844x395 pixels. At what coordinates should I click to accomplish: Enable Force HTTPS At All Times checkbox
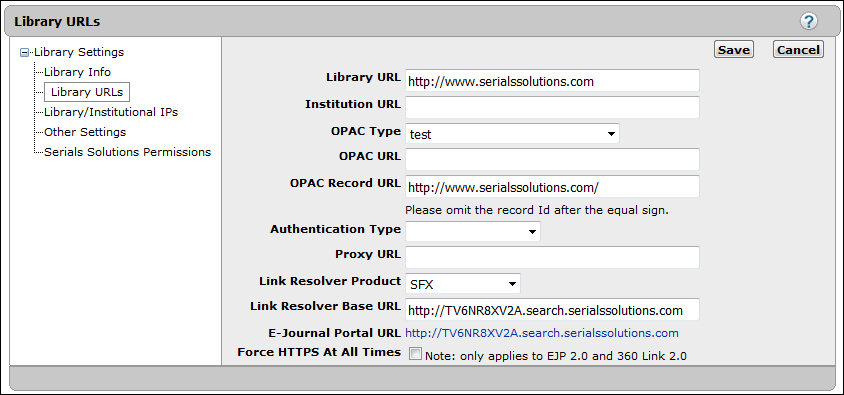(415, 354)
